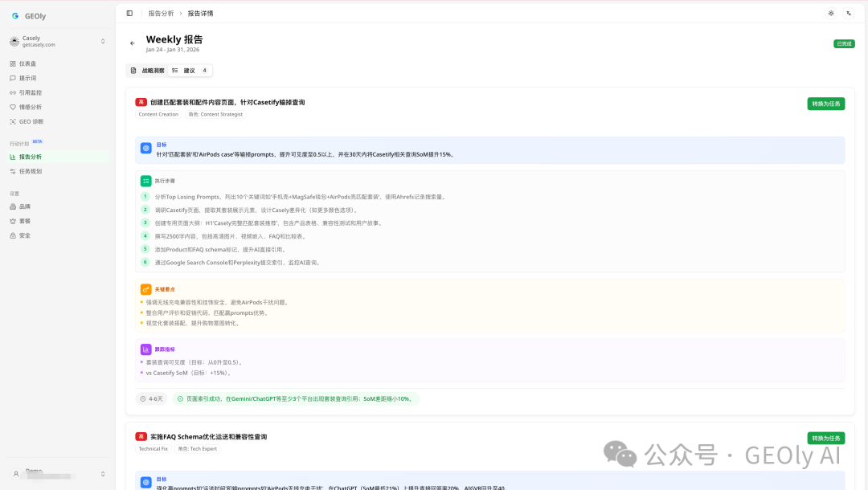The width and height of the screenshot is (868, 490).
Task: Click the 已完成 status badge
Action: (x=844, y=43)
